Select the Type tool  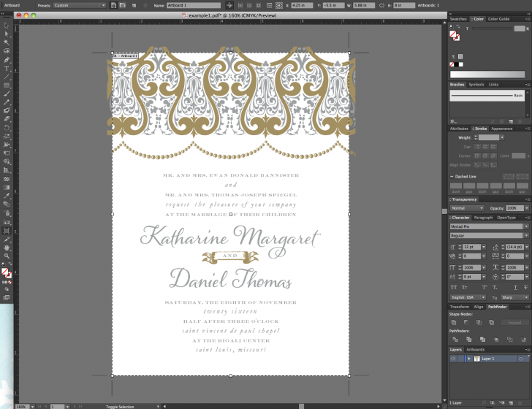(x=7, y=68)
